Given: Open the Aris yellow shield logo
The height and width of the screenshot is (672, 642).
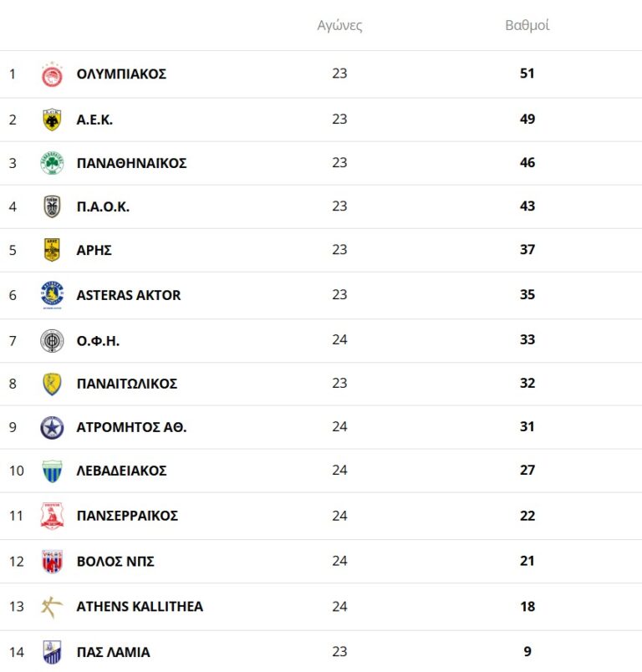Looking at the screenshot, I should (52, 250).
